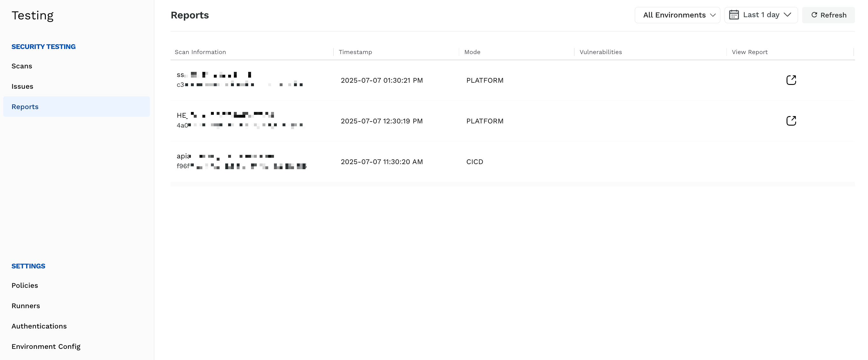
Task: Click the Refresh button label
Action: pos(833,15)
